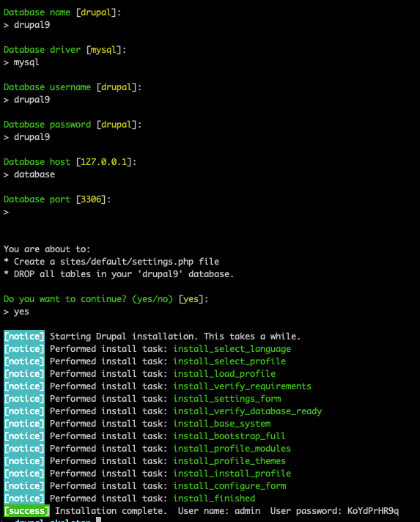Click the 'Database name [drupal]:' prompt line

tap(62, 12)
